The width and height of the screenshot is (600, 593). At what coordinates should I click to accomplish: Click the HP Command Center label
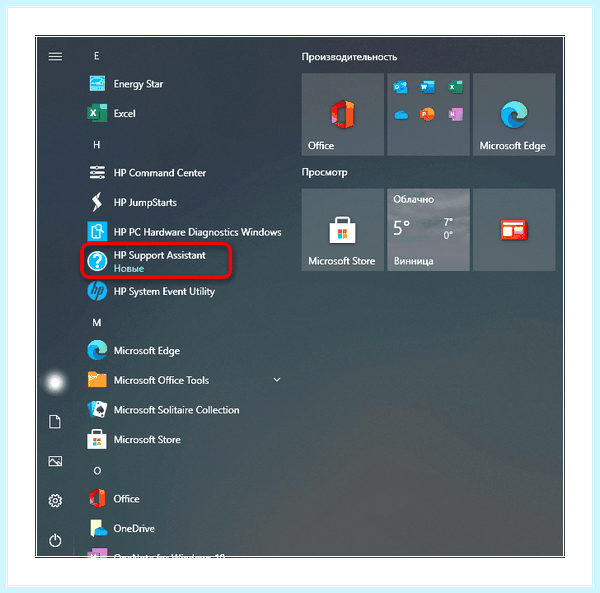tap(160, 173)
